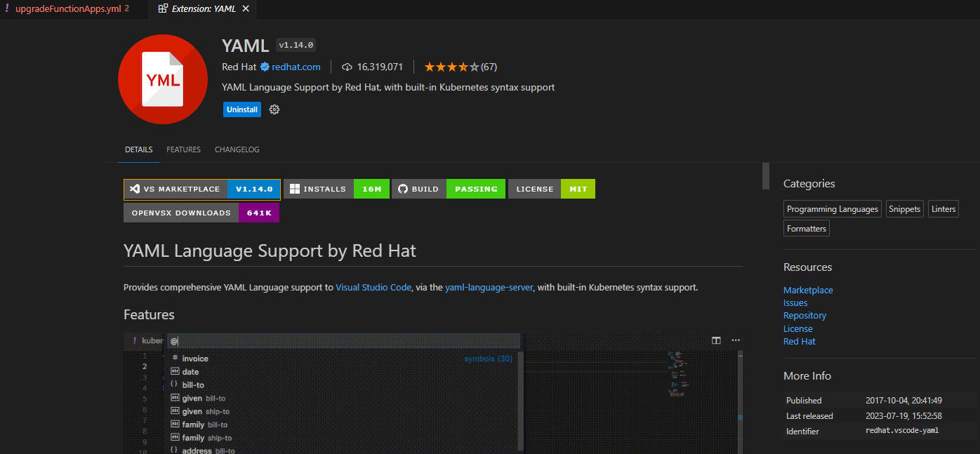This screenshot has width=980, height=454.
Task: Click the Features demo screenshot image
Action: click(433, 393)
